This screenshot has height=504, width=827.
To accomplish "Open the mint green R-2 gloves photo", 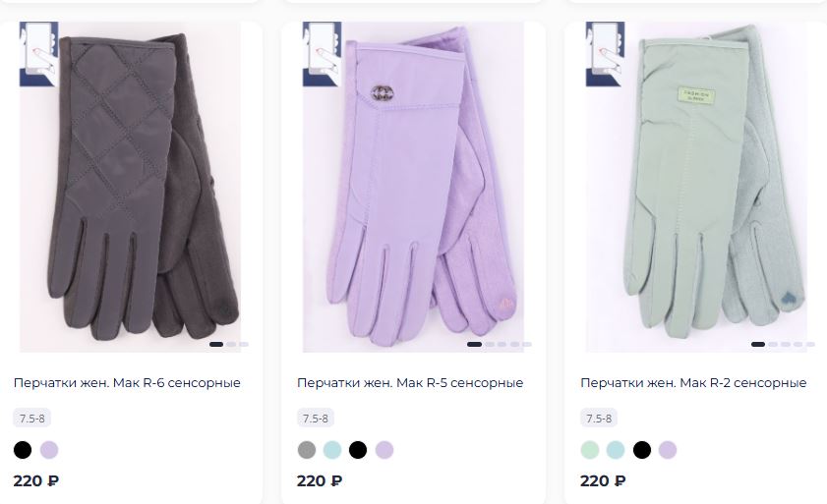I will 697,187.
